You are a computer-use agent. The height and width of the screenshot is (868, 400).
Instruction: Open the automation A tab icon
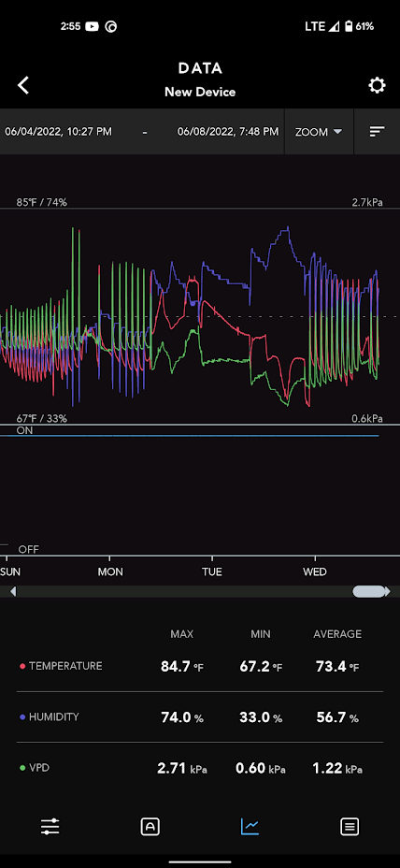150,827
